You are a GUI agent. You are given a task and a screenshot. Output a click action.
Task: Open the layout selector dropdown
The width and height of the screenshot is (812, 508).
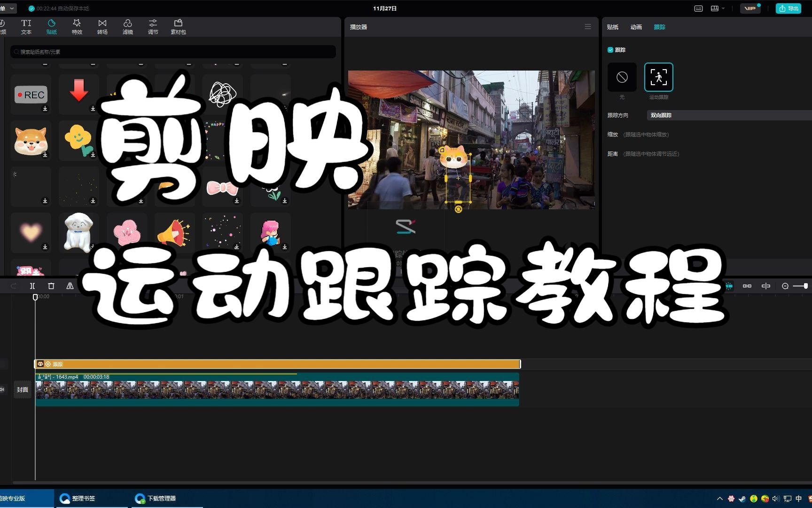tap(718, 8)
